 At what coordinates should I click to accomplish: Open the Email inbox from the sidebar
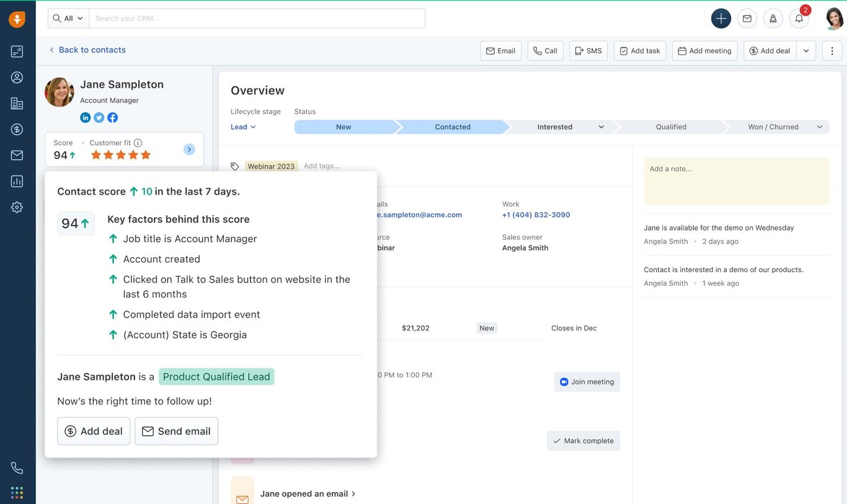pos(17,155)
